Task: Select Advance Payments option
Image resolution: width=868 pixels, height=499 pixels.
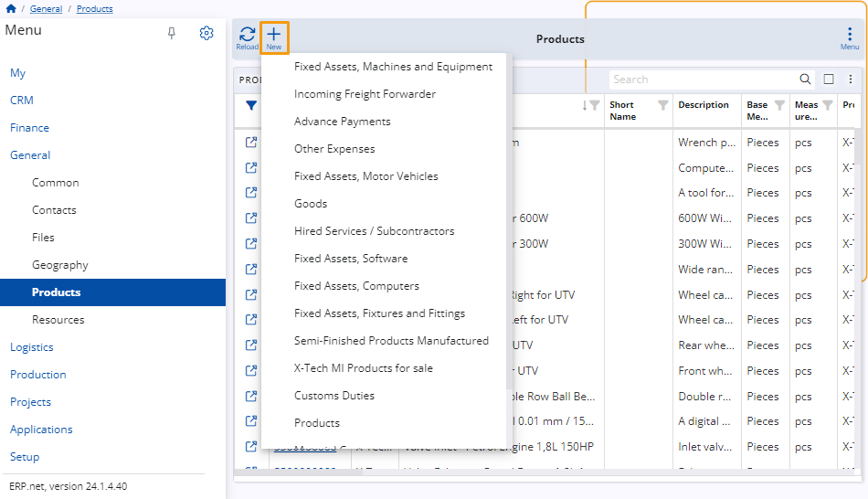Action: click(x=342, y=122)
